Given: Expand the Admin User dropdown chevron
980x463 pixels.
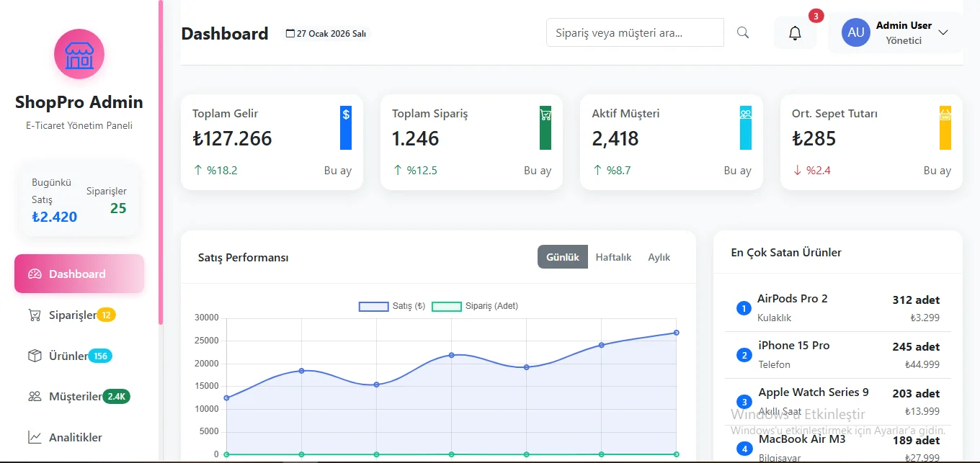Looking at the screenshot, I should (x=943, y=32).
